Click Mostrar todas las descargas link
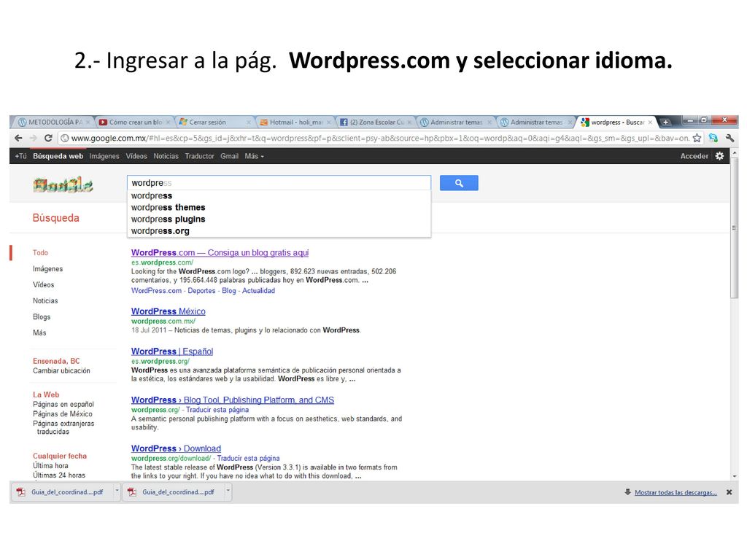This screenshot has height=560, width=747. point(676,492)
